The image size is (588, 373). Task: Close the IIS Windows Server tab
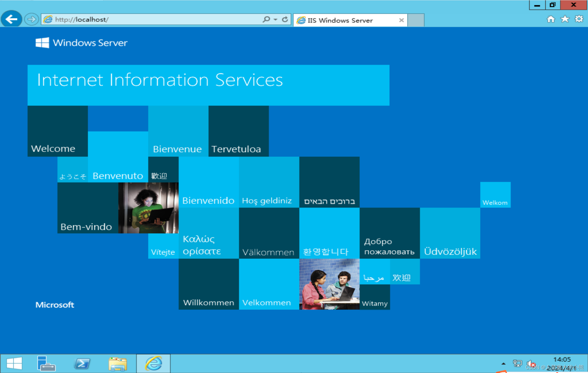click(401, 20)
